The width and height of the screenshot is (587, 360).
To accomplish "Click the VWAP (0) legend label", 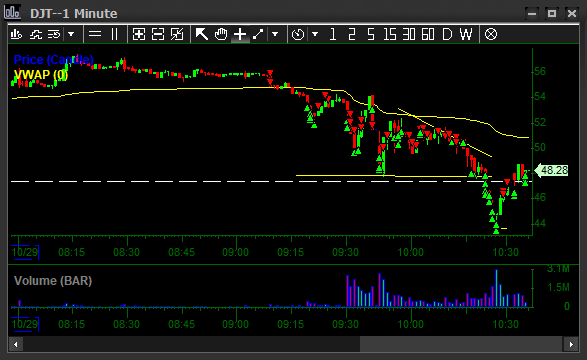I will point(41,75).
